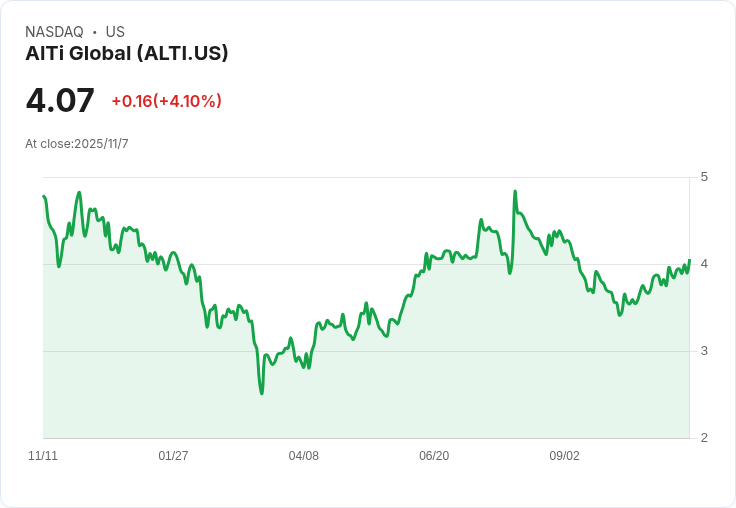Select the 01/27 date marker
The width and height of the screenshot is (736, 508).
pyautogui.click(x=173, y=455)
